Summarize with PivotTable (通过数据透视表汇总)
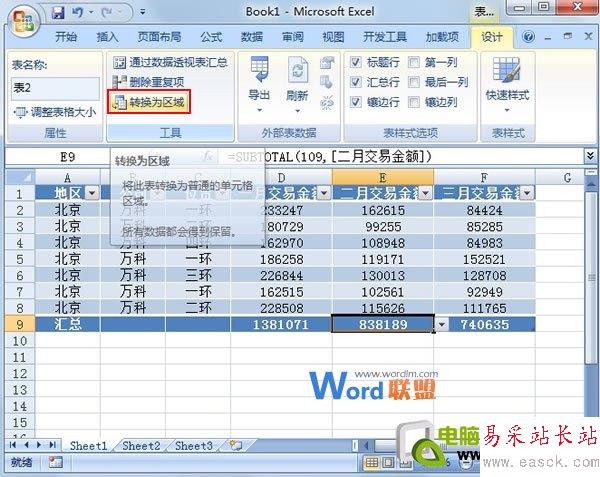The width and height of the screenshot is (600, 477). 170,62
